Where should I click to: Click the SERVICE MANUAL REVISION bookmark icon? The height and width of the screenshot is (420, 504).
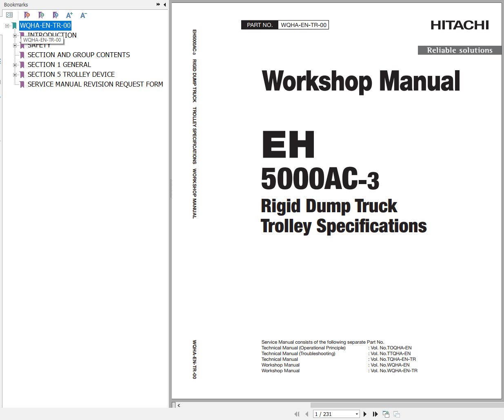click(22, 84)
